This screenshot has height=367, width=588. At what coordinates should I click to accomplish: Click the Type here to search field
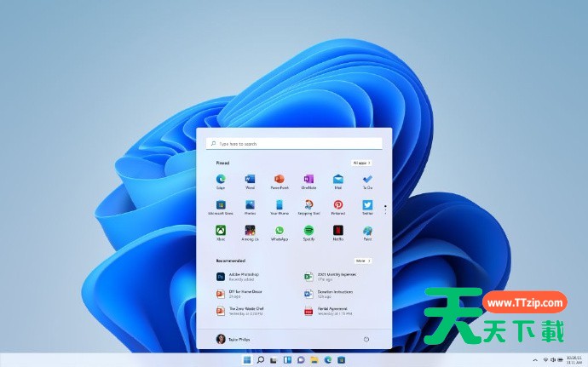[294, 144]
